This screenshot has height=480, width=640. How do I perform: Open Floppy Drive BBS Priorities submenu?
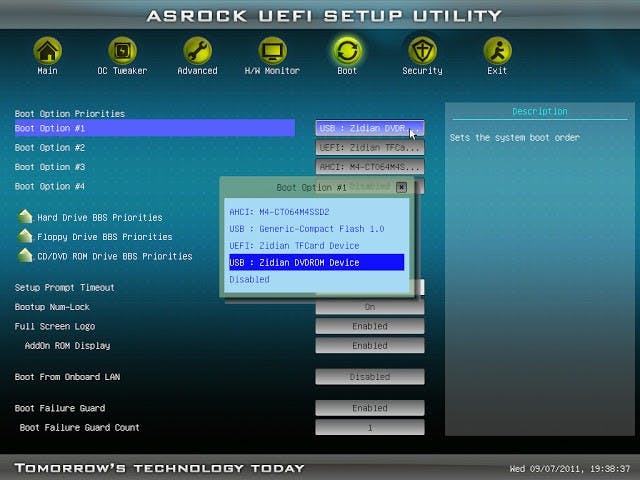click(x=104, y=237)
